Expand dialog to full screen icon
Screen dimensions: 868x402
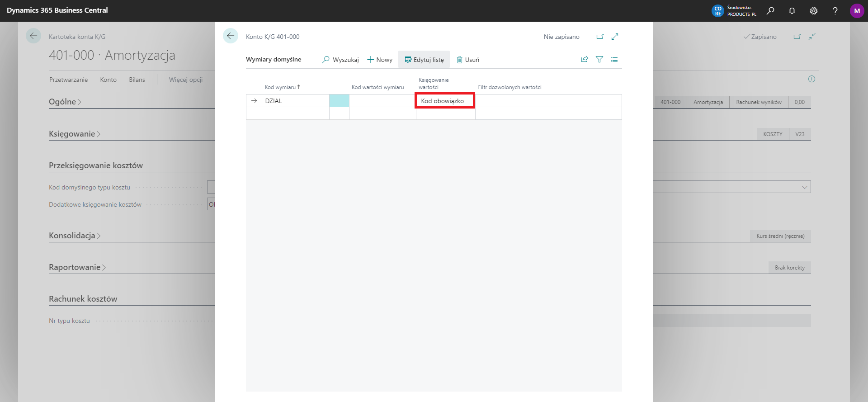point(615,37)
